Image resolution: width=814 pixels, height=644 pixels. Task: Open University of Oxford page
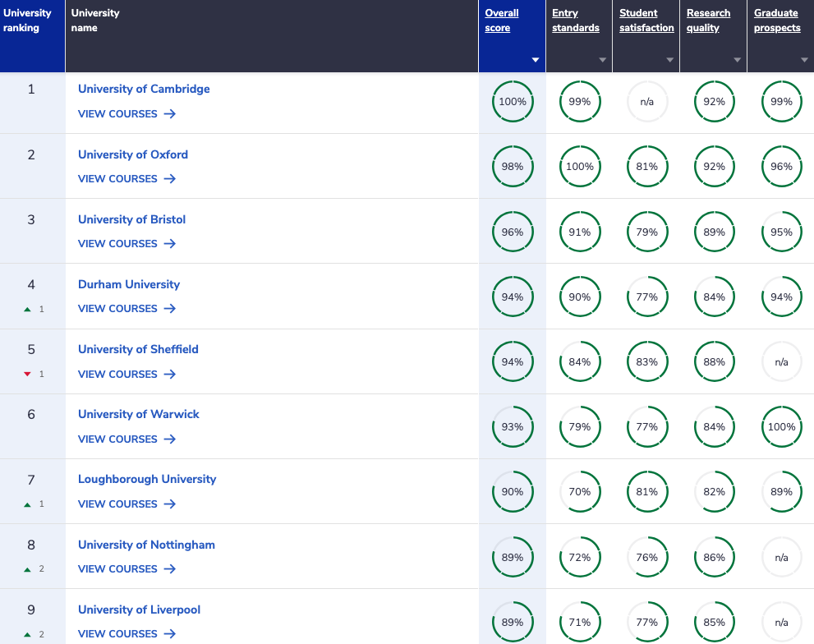point(133,154)
